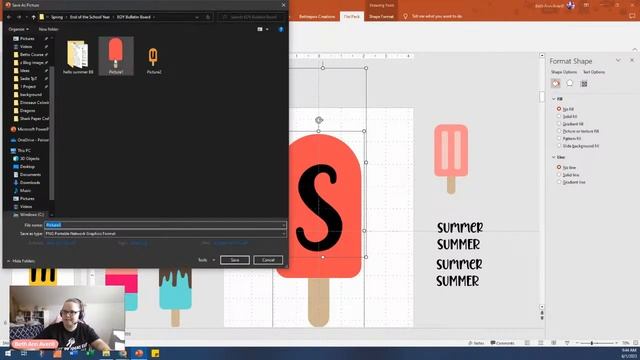
Task: Open Windows (C:) drive in navigation pane
Action: tap(28, 215)
